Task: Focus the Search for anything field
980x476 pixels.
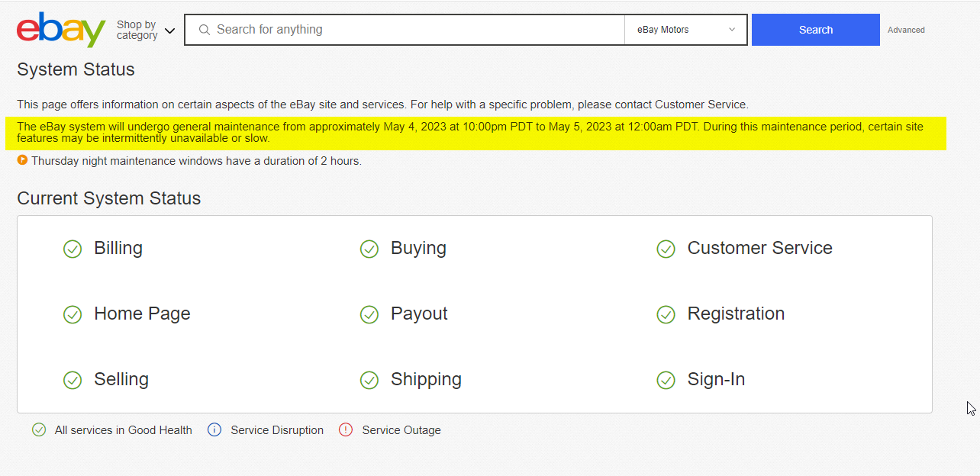Action: 405,30
